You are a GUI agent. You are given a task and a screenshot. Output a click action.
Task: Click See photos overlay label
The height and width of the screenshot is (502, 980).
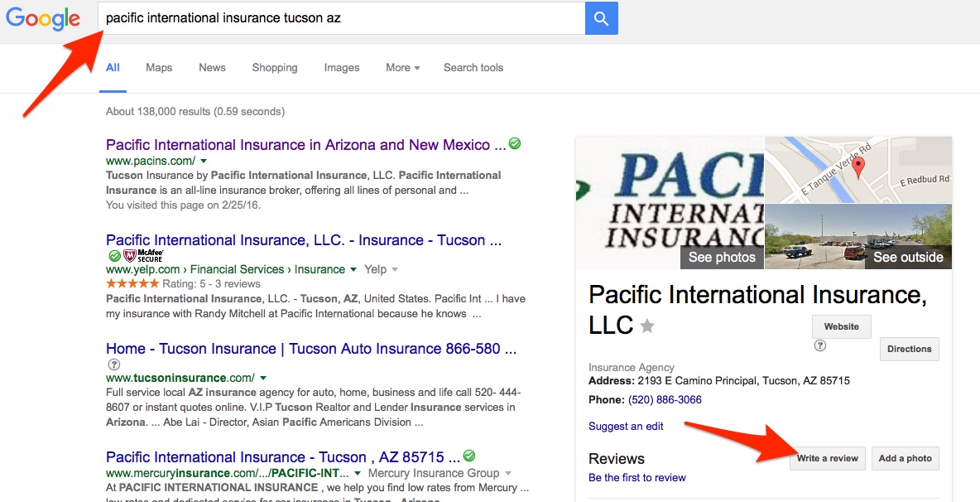click(722, 257)
